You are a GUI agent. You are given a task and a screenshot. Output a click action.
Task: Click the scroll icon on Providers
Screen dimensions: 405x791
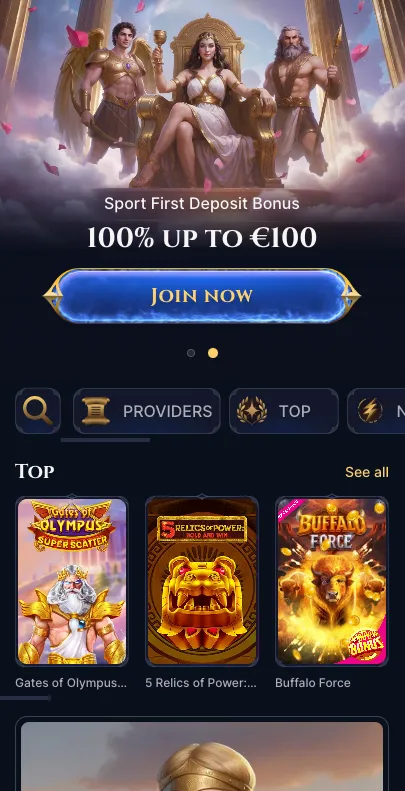[96, 411]
